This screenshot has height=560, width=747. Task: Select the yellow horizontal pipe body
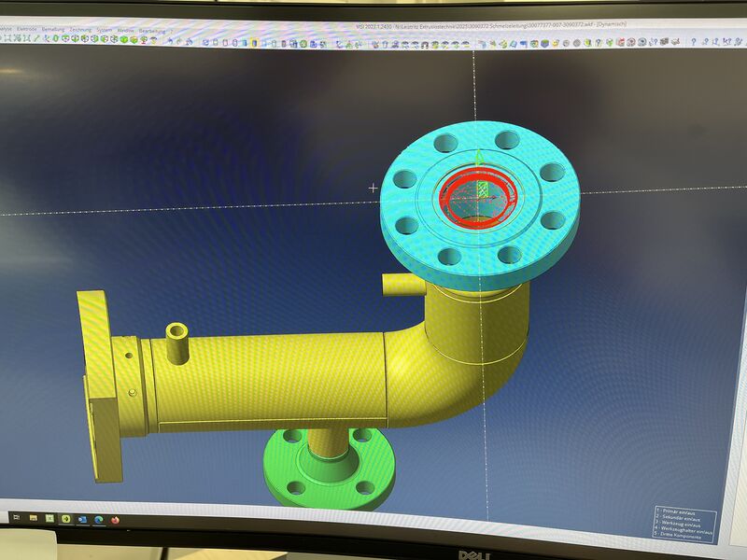[272, 381]
